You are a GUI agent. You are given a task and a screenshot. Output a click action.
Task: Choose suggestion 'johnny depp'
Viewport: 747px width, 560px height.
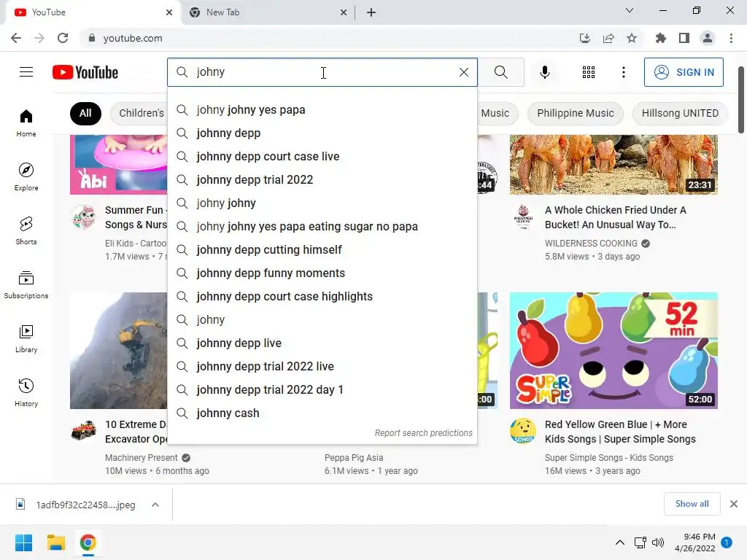pos(322,133)
